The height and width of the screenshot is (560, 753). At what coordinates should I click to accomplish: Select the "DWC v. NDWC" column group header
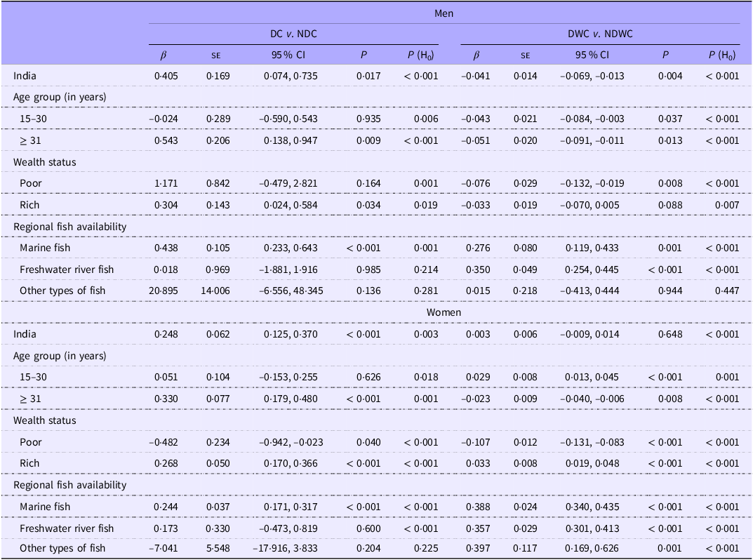click(x=599, y=34)
